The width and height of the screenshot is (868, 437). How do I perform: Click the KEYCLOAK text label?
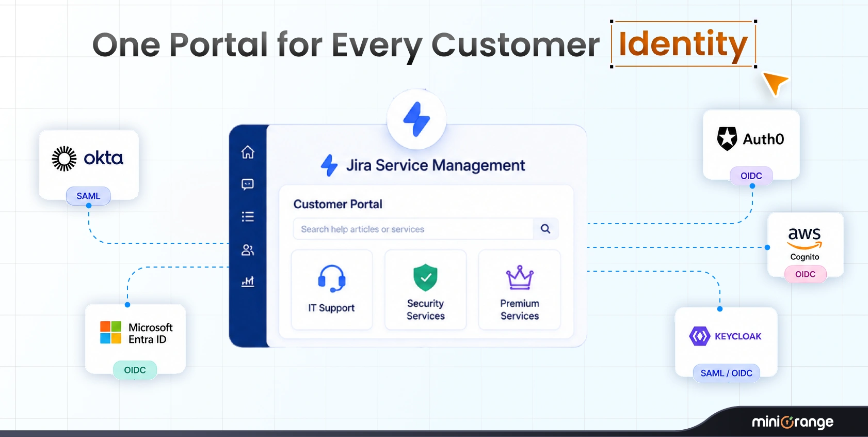point(738,336)
